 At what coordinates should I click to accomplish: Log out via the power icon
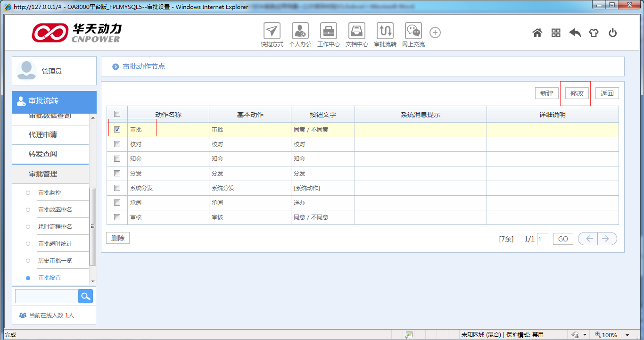click(612, 33)
